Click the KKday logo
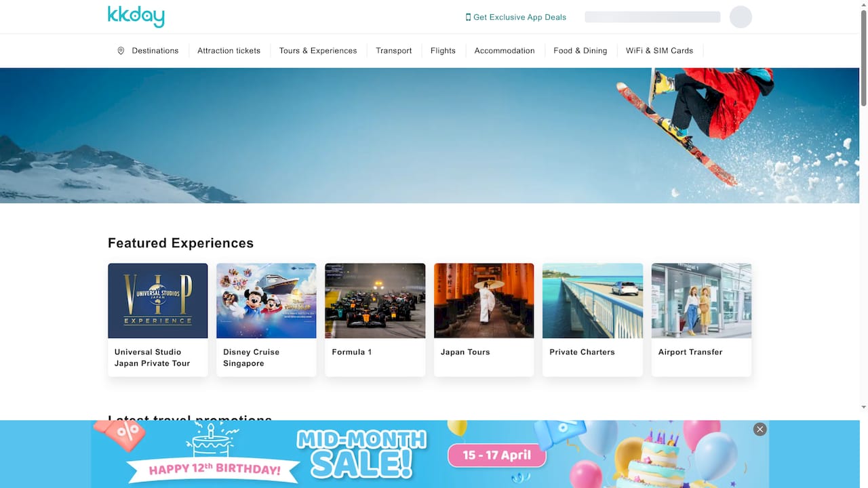The width and height of the screenshot is (868, 488). pos(136,16)
